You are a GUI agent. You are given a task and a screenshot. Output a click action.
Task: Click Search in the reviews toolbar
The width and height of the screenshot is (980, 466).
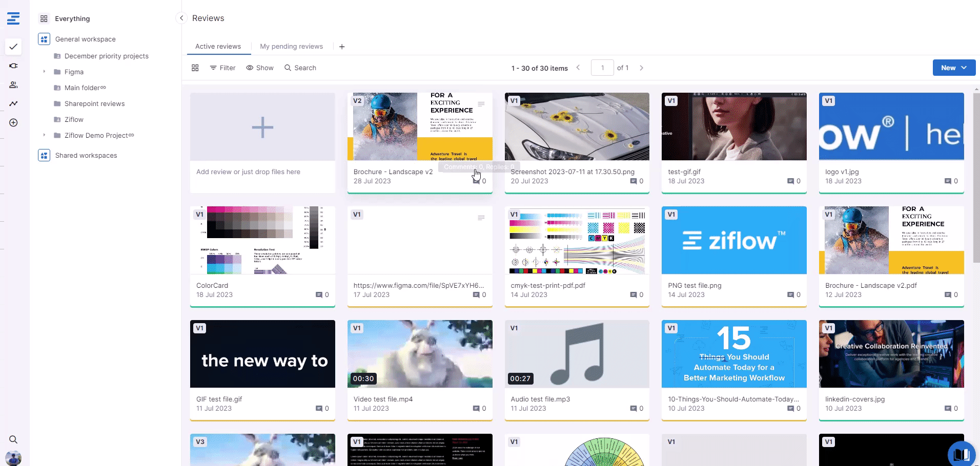[x=300, y=68]
